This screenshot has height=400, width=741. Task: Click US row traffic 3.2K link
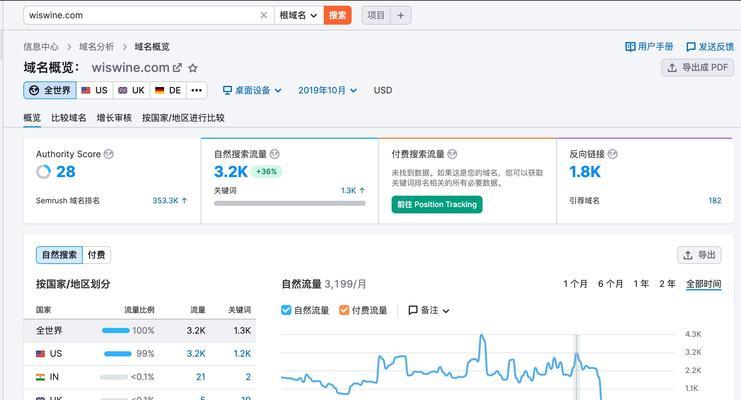tap(196, 354)
